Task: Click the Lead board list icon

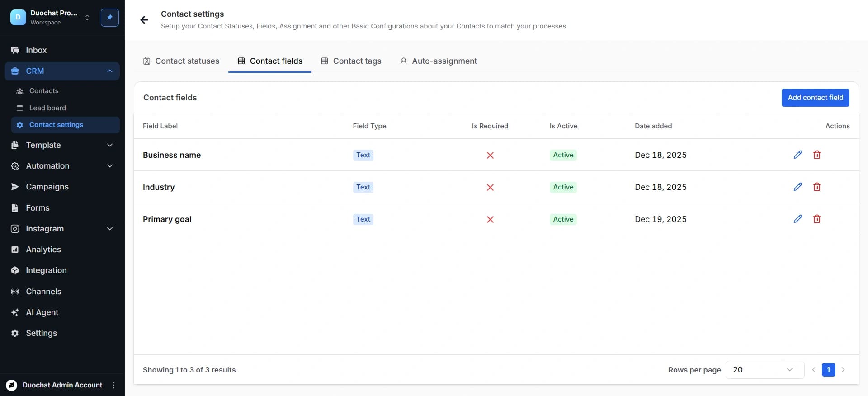Action: point(19,108)
